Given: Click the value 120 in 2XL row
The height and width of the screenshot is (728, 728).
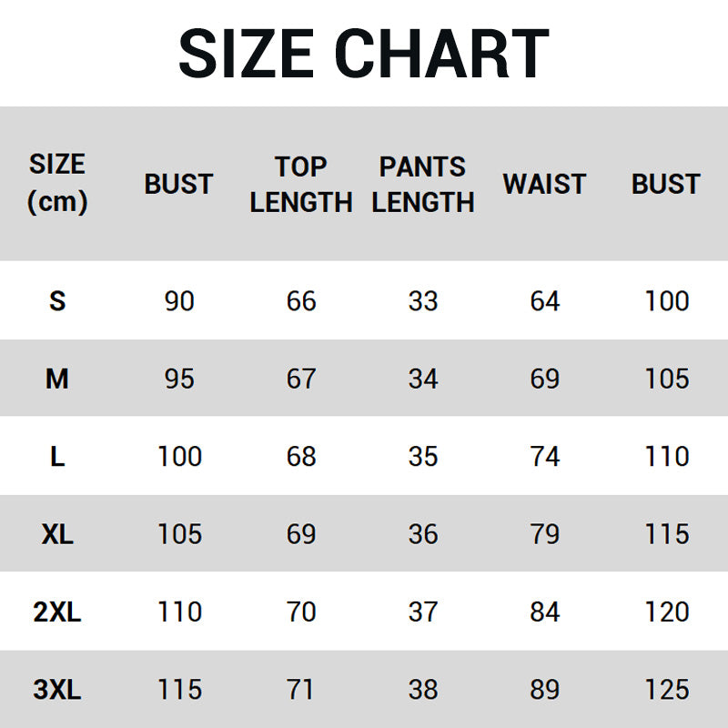Looking at the screenshot, I should (x=666, y=612).
